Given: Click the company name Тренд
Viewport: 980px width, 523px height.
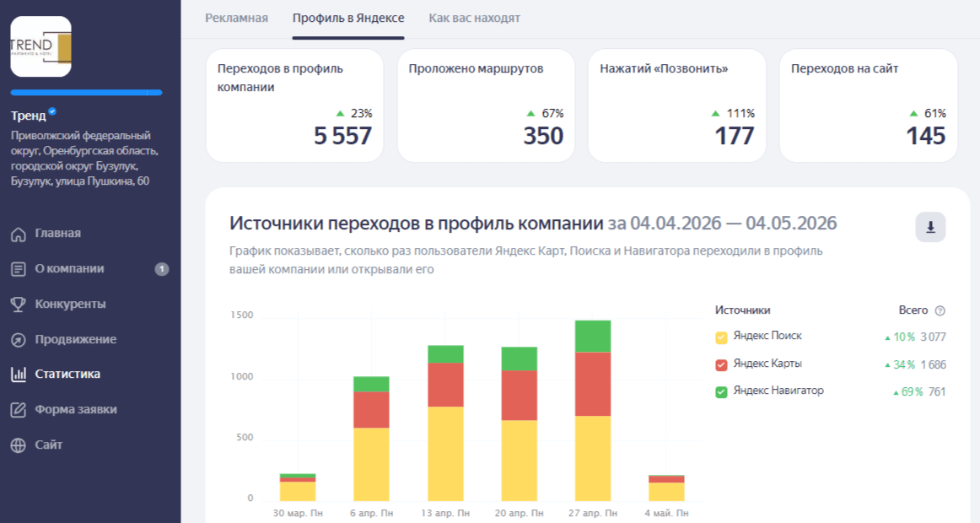Looking at the screenshot, I should [28, 116].
